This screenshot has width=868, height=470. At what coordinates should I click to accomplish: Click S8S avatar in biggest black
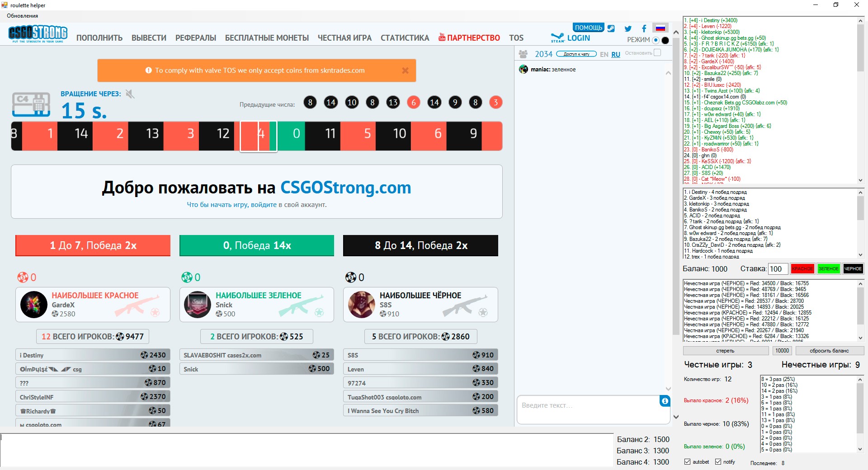click(x=362, y=305)
